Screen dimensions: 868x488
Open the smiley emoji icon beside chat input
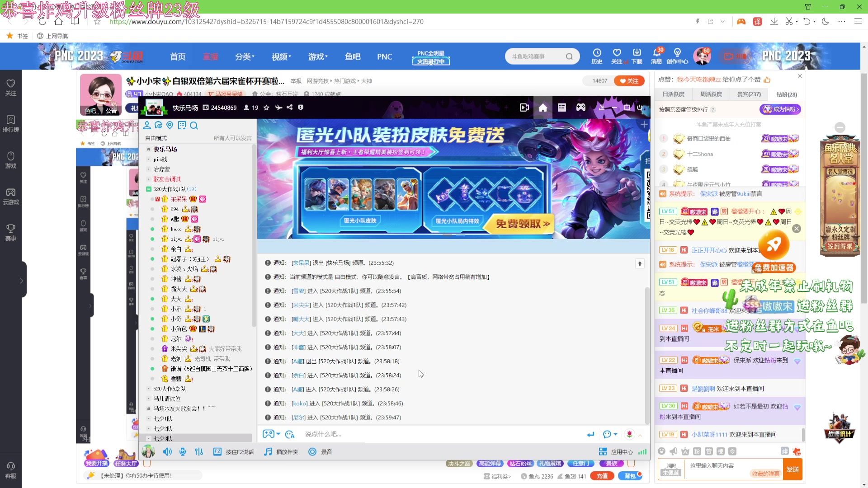coord(606,434)
